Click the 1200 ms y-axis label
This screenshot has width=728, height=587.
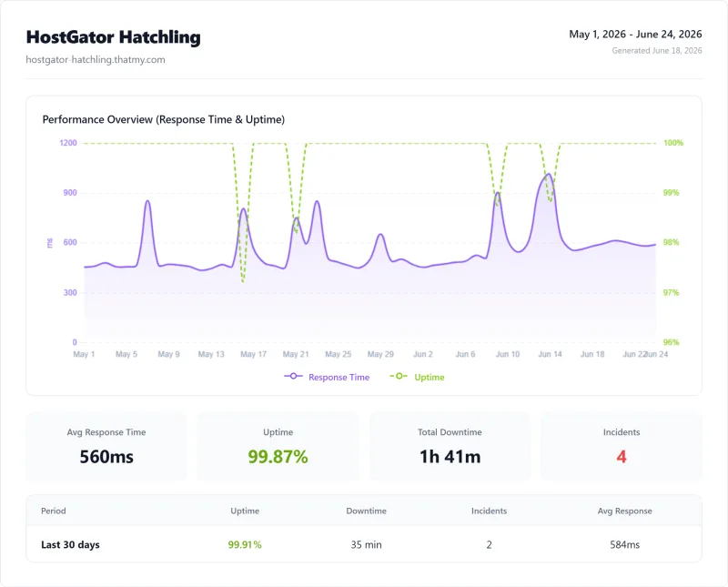pos(68,143)
